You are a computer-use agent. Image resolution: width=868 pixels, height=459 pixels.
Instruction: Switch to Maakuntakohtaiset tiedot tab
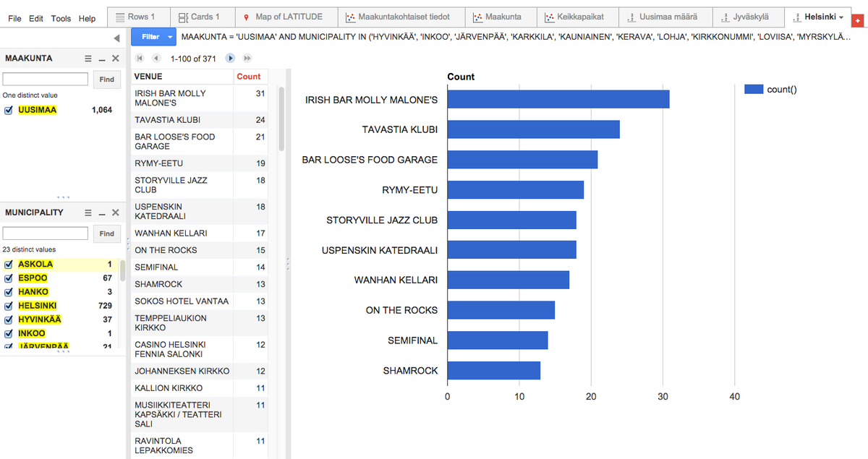[401, 17]
